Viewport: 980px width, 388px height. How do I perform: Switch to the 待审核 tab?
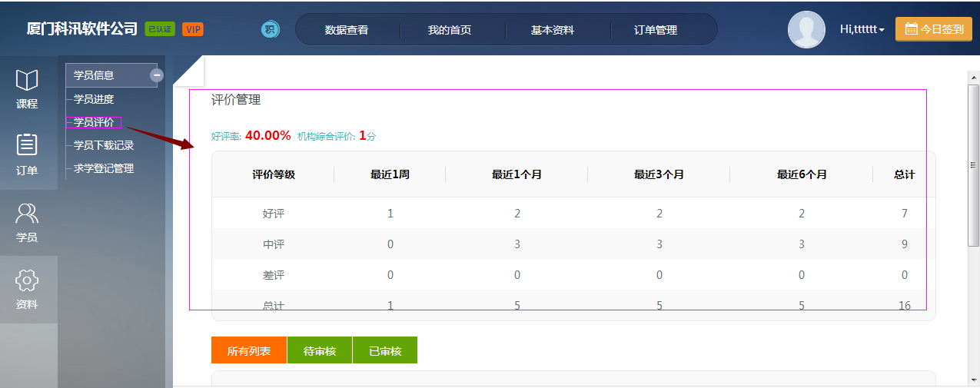tap(320, 350)
